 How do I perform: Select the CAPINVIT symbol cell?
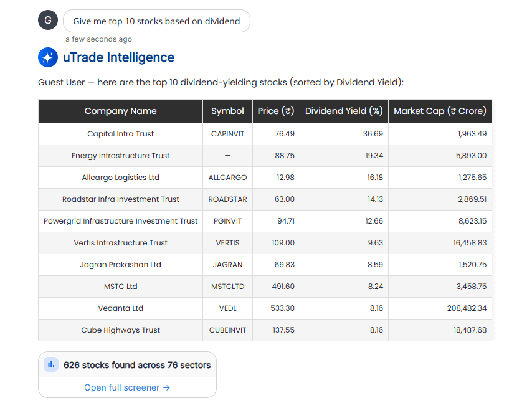click(227, 134)
